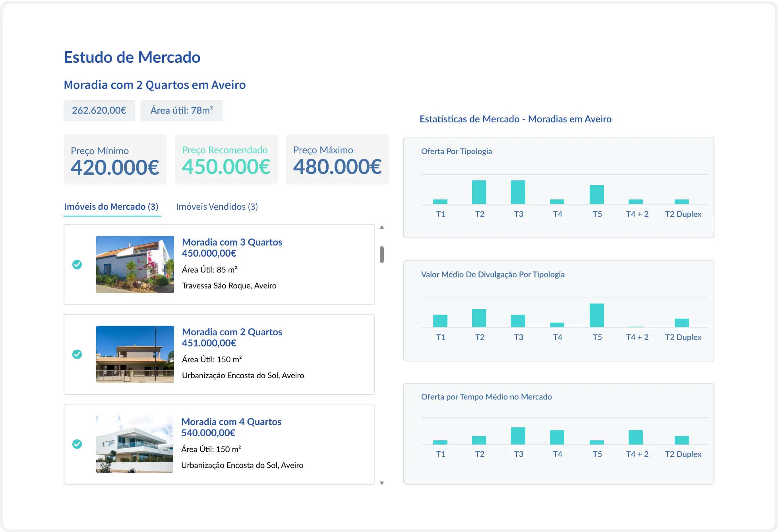The height and width of the screenshot is (532, 778).
Task: Click the Área útil: 78m² badge
Action: 181,110
